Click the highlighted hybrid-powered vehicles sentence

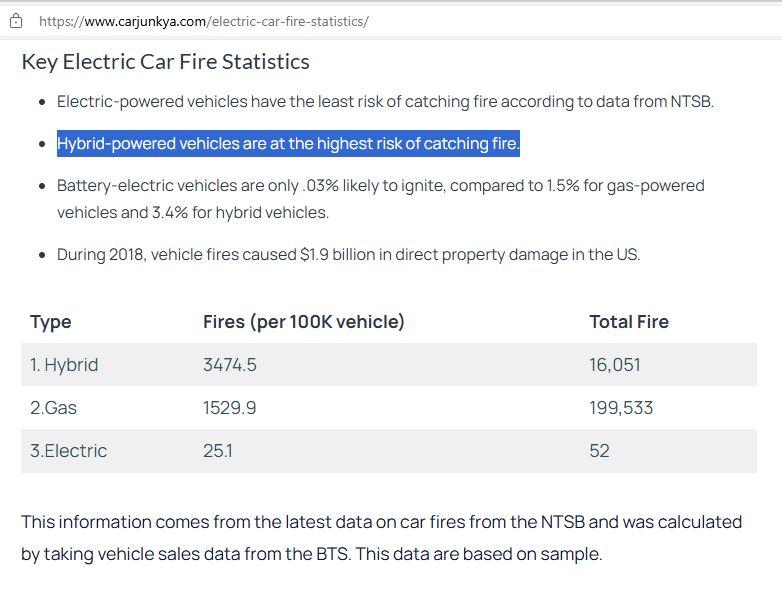pyautogui.click(x=288, y=144)
